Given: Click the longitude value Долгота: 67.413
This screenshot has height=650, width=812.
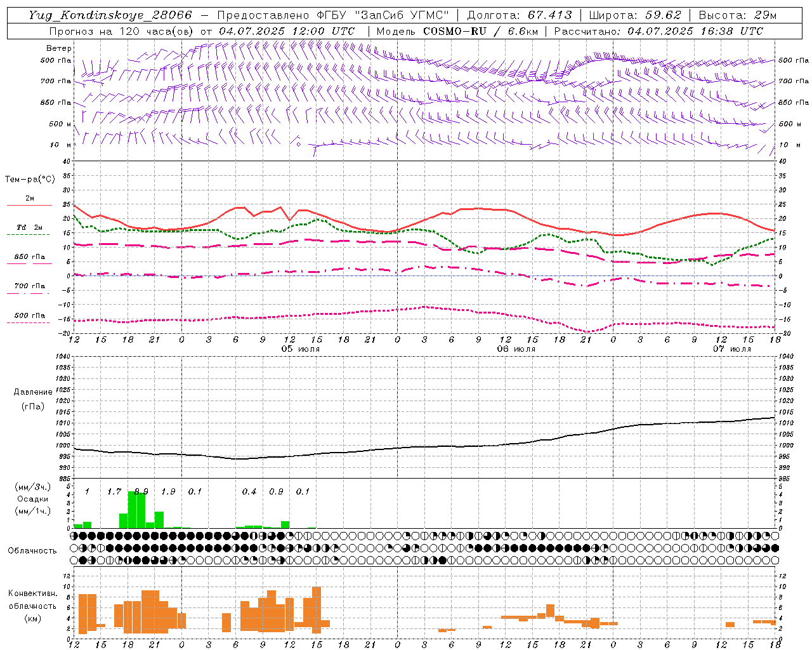Looking at the screenshot, I should coord(520,15).
